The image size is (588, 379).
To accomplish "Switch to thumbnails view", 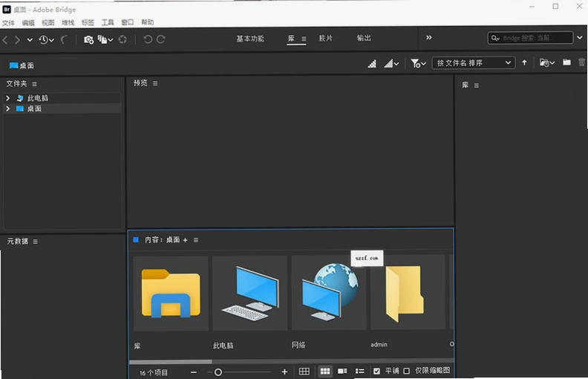I will pos(324,372).
